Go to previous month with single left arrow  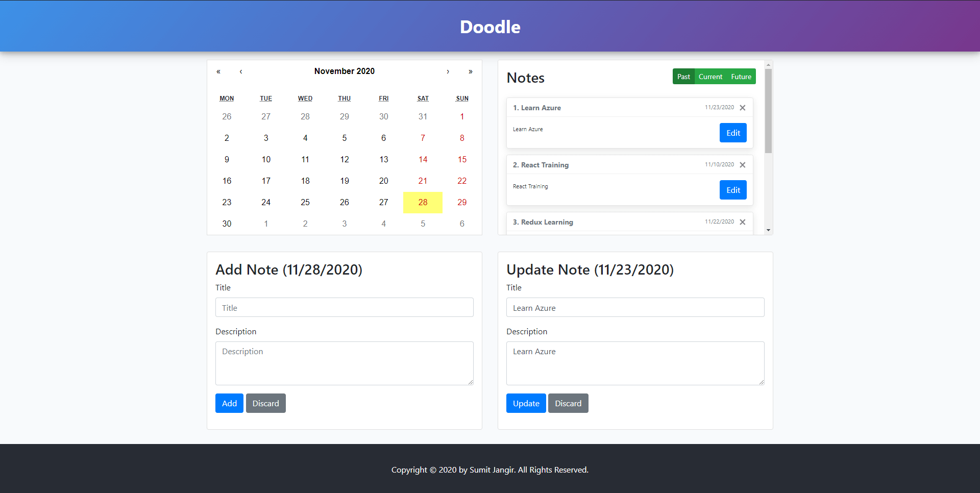point(241,71)
